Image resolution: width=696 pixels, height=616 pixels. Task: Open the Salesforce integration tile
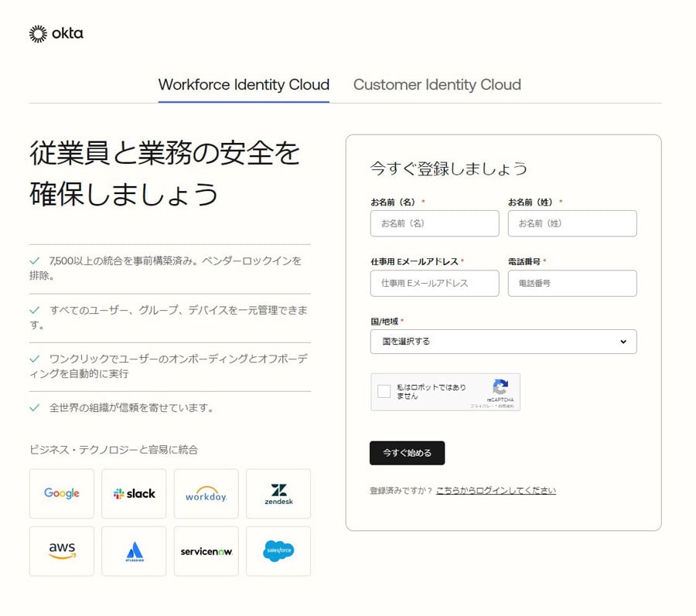[278, 551]
